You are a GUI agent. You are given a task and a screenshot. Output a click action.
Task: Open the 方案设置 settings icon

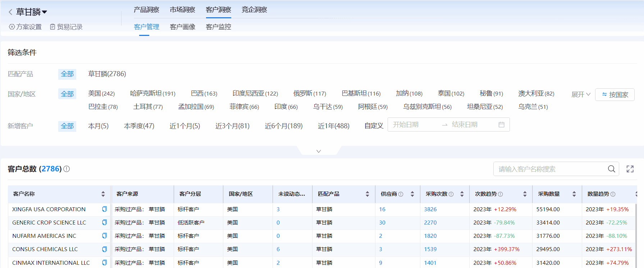(12, 27)
